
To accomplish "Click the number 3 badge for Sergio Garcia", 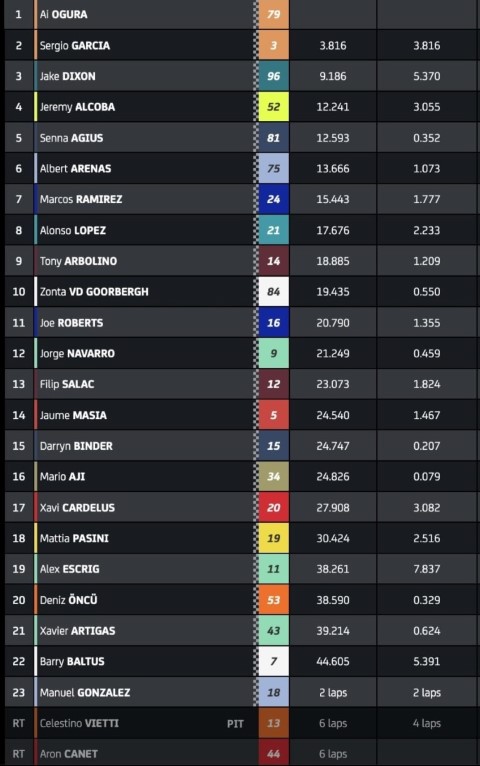I will pos(273,45).
